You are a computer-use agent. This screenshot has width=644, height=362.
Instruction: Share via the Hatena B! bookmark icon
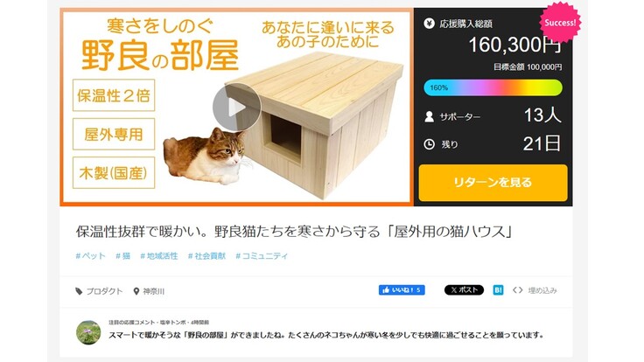tap(498, 290)
